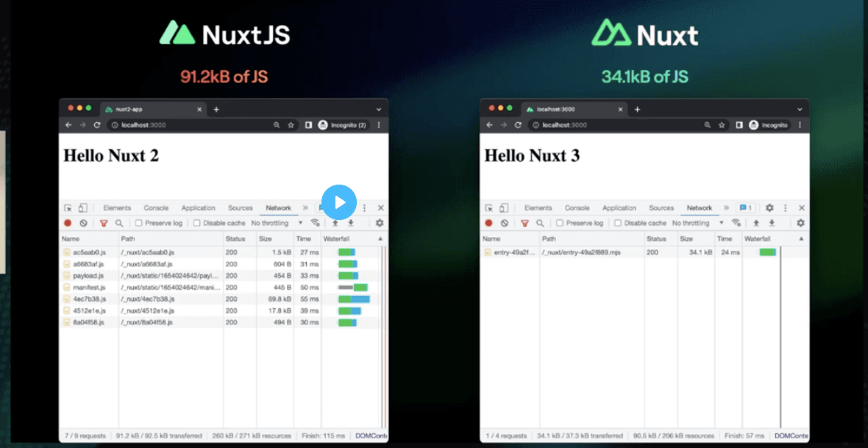This screenshot has height=448, width=868.
Task: Expand more tabs chevron in Nuxt 2 DevTools
Action: [x=305, y=207]
